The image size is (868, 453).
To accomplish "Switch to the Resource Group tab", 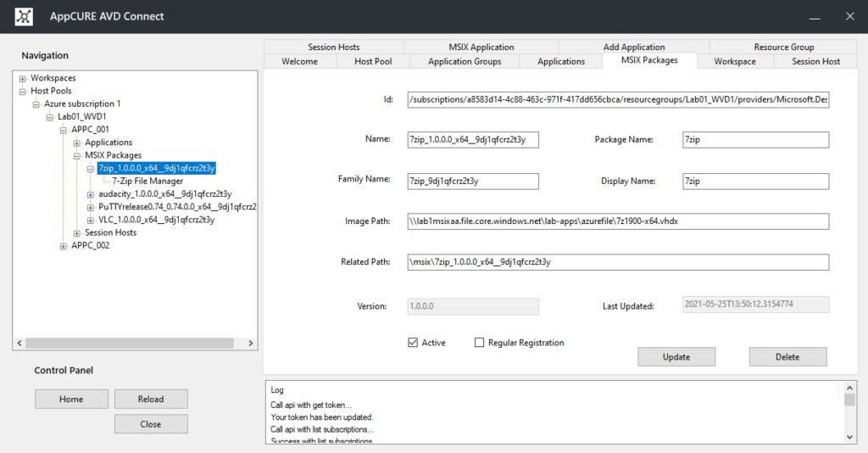I will (783, 47).
